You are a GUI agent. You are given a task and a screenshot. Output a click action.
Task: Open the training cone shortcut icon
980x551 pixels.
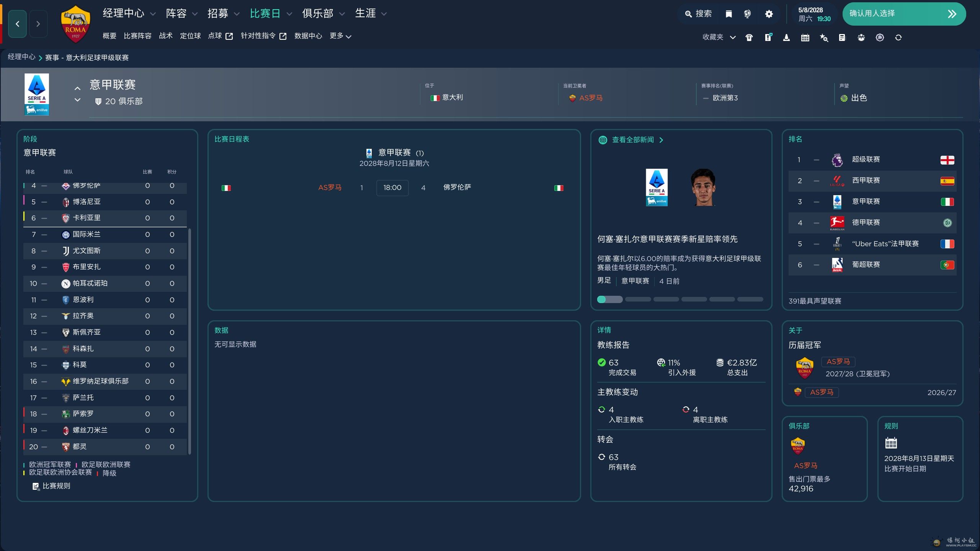786,37
